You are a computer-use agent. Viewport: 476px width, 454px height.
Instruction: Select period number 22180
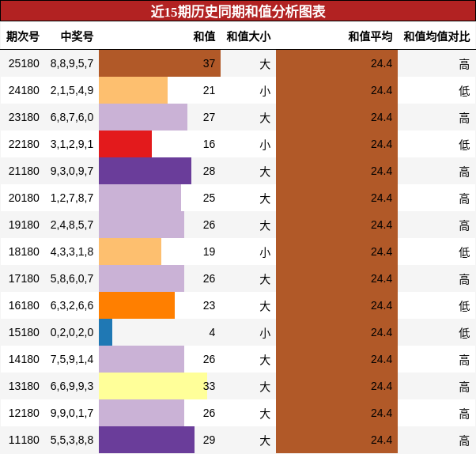[24, 144]
